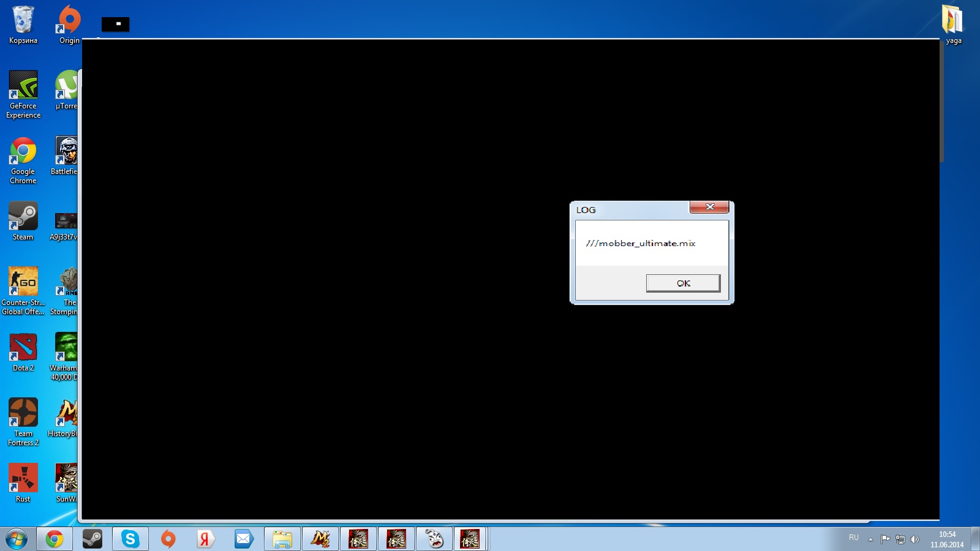Click OK in the LOG dialog

(x=683, y=283)
